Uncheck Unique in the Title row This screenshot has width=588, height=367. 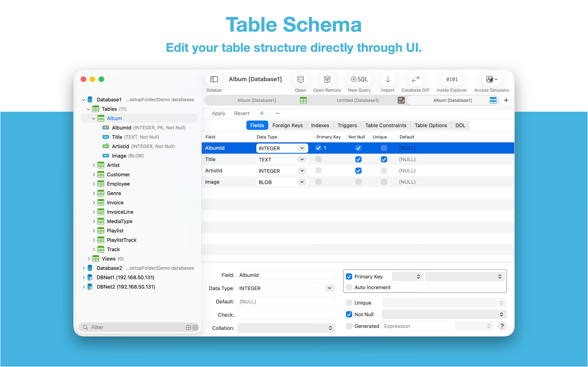(x=384, y=159)
